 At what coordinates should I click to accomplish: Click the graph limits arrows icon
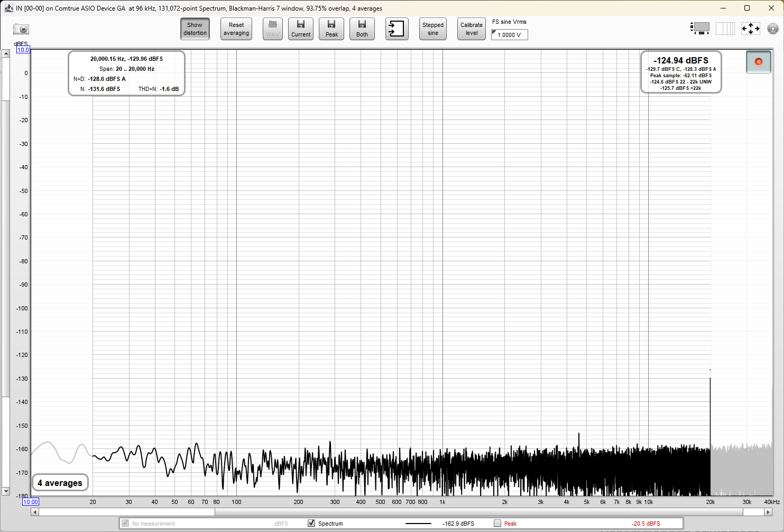click(751, 29)
